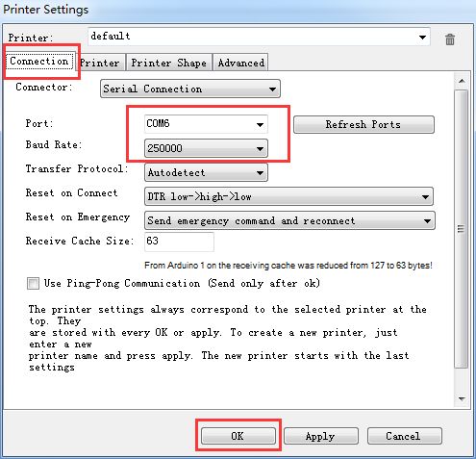Click into the Receive Cache Size field
The width and height of the screenshot is (476, 459).
tap(179, 242)
